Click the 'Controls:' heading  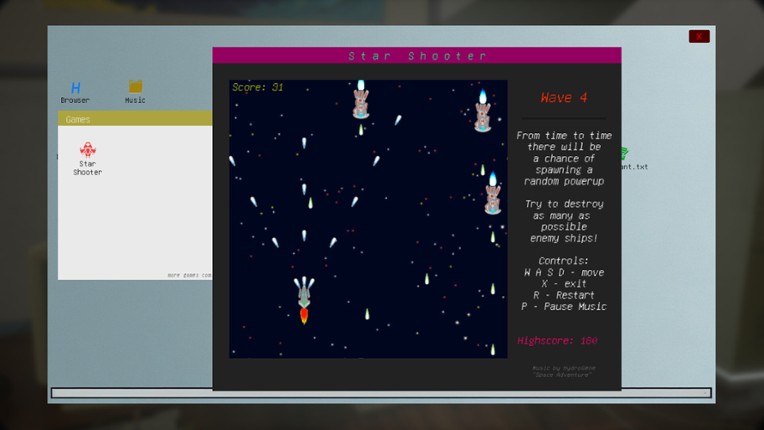click(563, 261)
